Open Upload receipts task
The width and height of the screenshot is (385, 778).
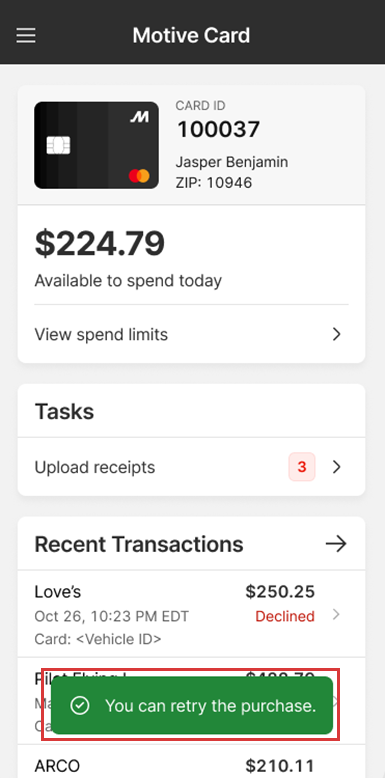(x=192, y=467)
